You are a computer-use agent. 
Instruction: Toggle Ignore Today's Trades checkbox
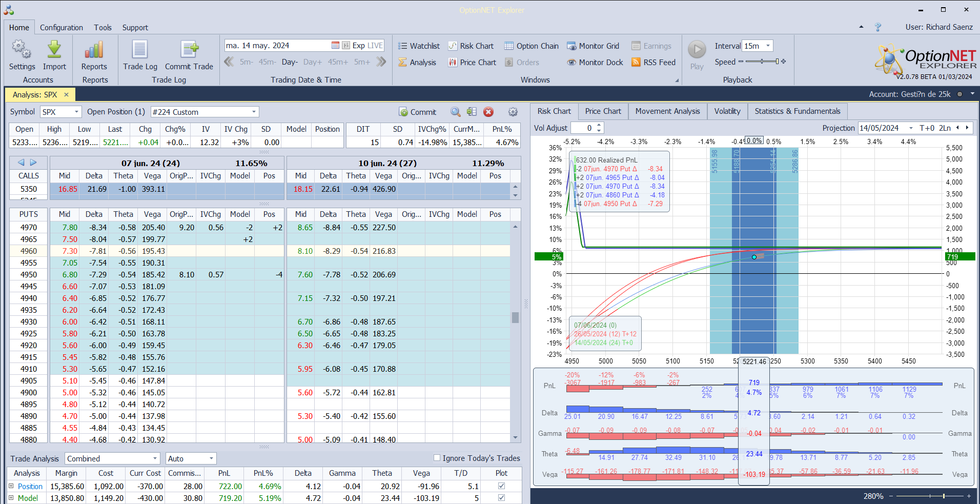[437, 458]
